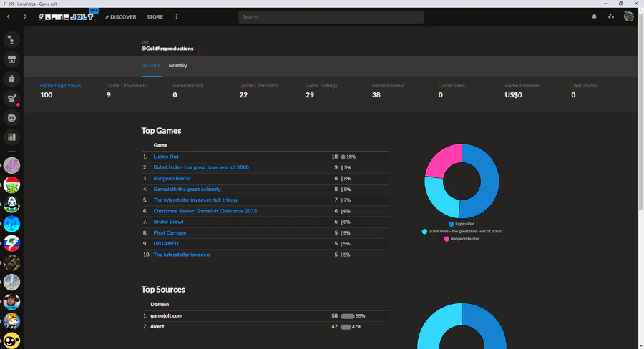Click the direct source row
The image size is (644, 349).
pyautogui.click(x=265, y=326)
